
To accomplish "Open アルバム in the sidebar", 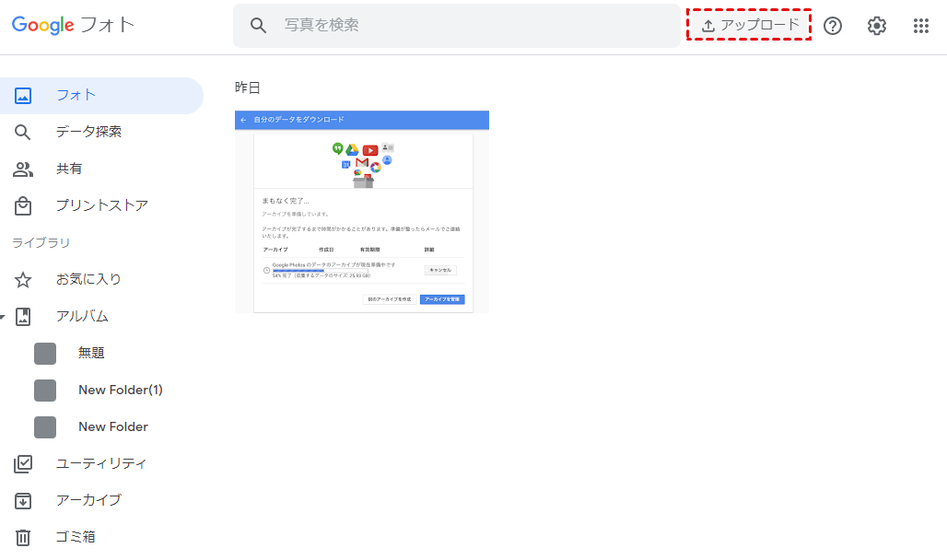I will [82, 316].
